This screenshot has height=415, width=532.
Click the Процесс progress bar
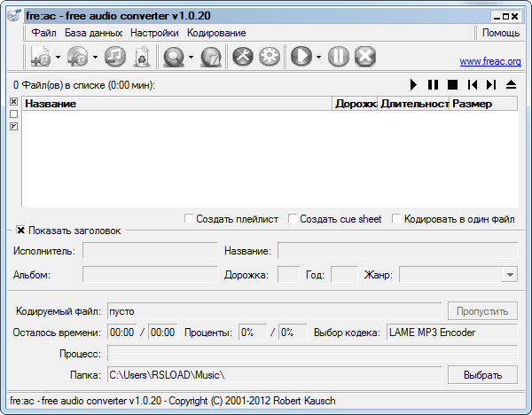(312, 354)
